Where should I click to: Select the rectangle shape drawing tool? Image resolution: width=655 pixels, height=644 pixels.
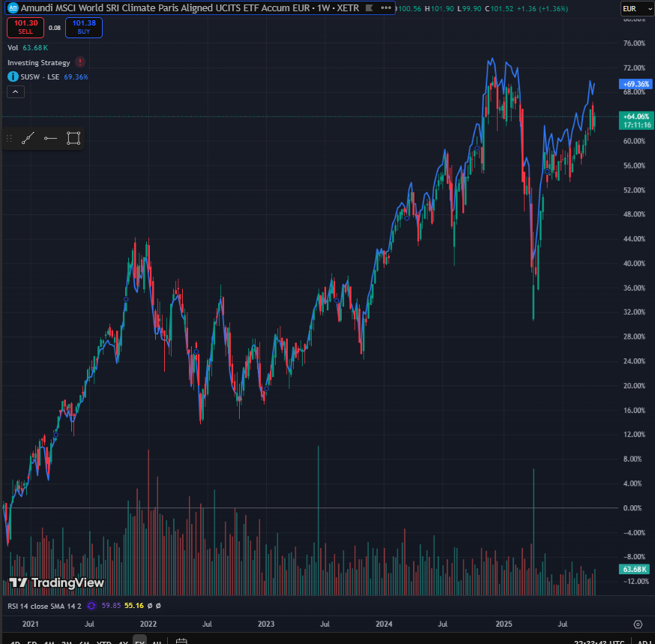pyautogui.click(x=73, y=138)
